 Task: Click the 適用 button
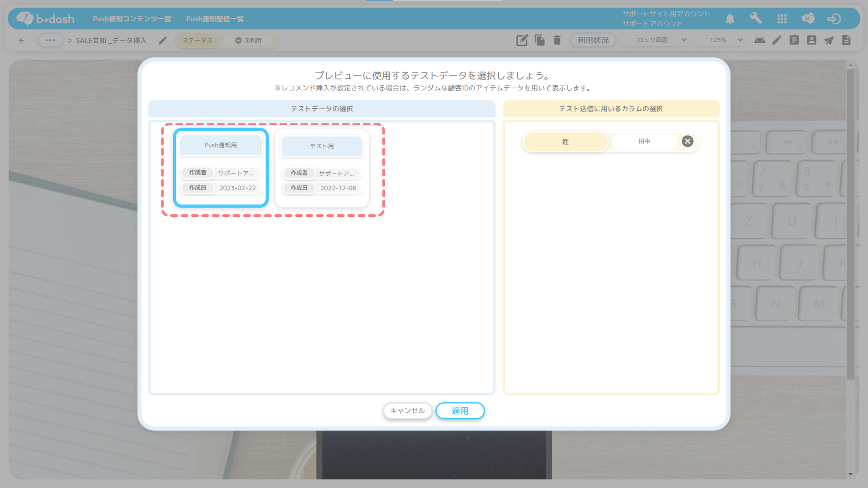coord(460,411)
